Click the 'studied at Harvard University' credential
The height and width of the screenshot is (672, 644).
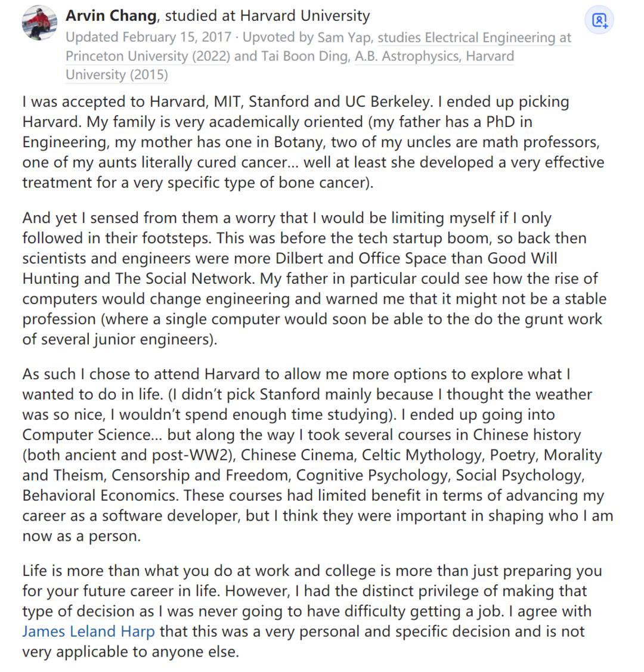[267, 16]
